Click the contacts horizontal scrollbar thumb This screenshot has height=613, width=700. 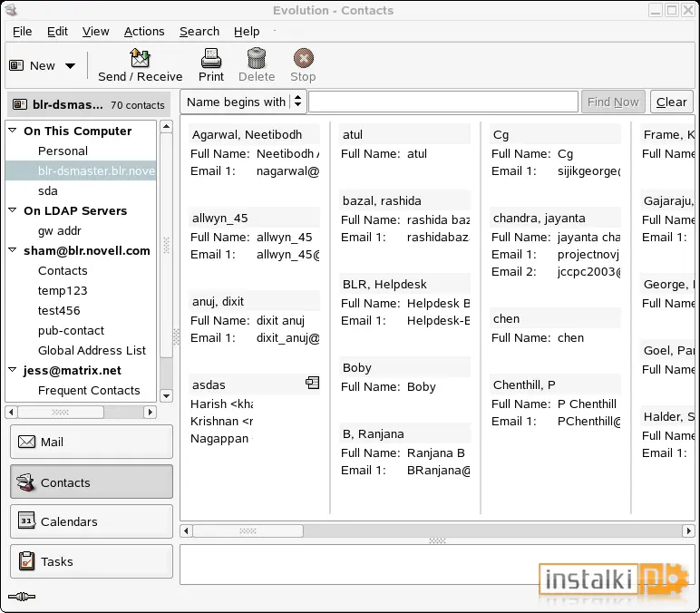248,530
